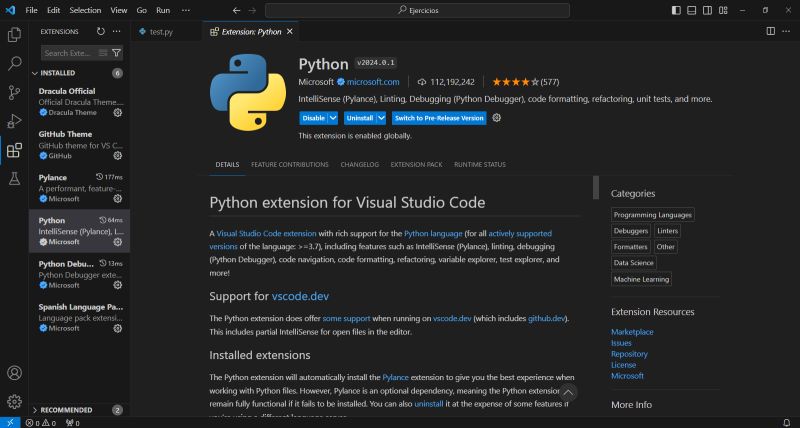The image size is (800, 428).
Task: Open the File menu
Action: click(x=32, y=10)
